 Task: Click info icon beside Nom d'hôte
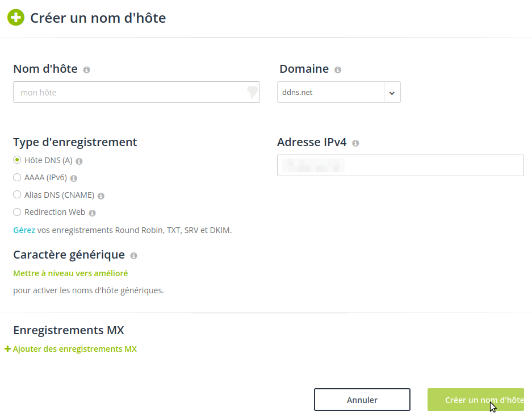[86, 70]
